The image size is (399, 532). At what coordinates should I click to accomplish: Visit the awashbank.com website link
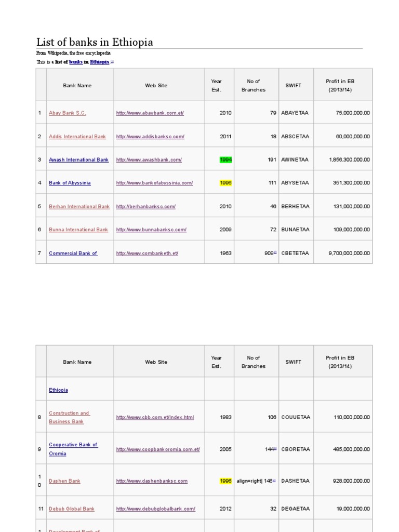click(149, 160)
